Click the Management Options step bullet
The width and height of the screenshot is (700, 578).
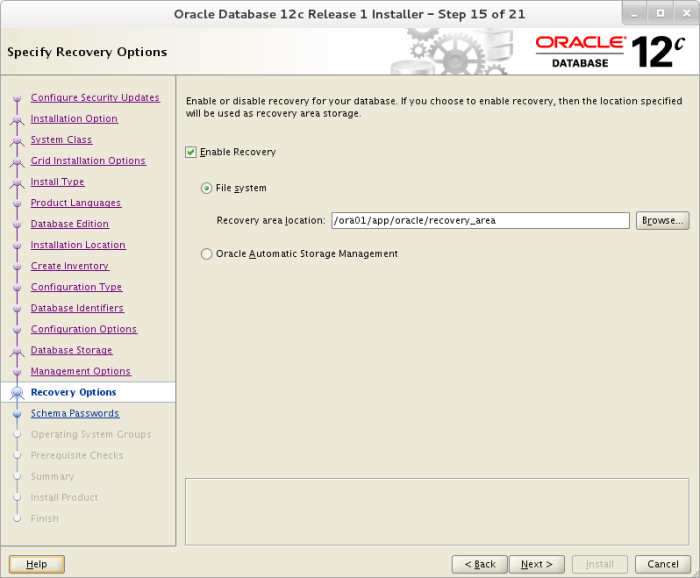pyautogui.click(x=17, y=371)
